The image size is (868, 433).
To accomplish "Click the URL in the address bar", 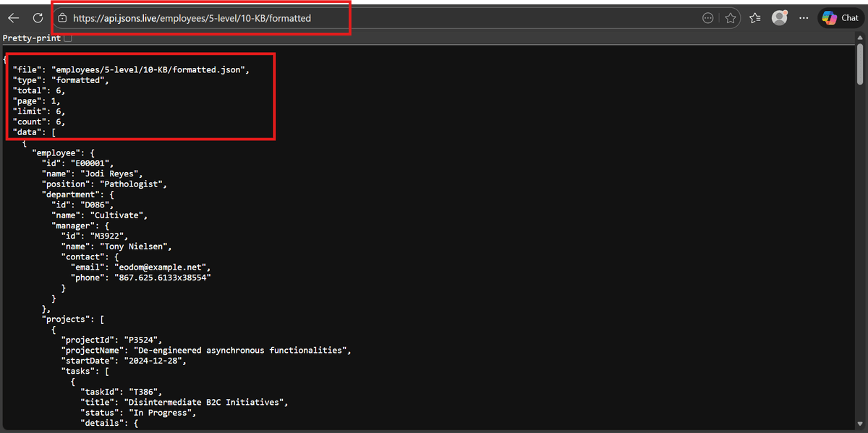I will click(x=192, y=18).
